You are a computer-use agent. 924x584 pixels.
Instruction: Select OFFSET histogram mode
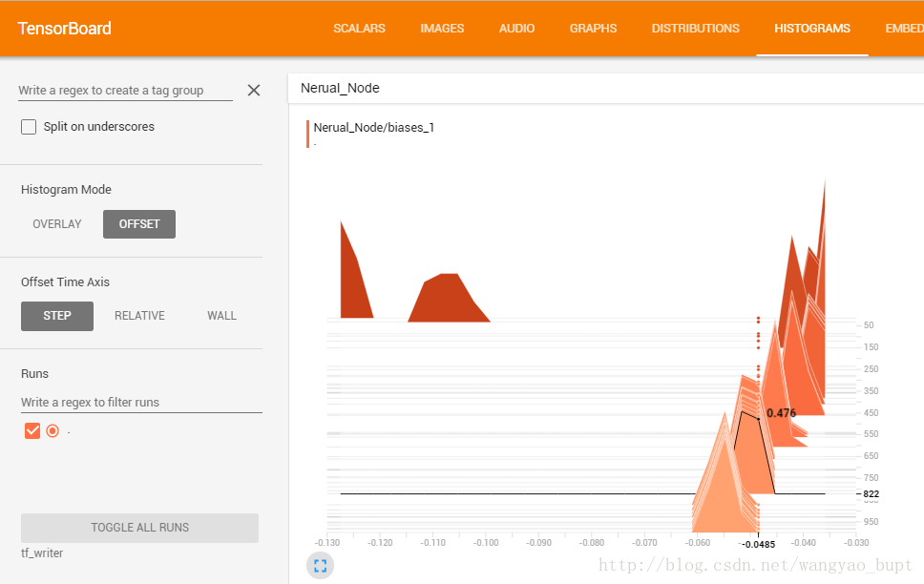(139, 224)
